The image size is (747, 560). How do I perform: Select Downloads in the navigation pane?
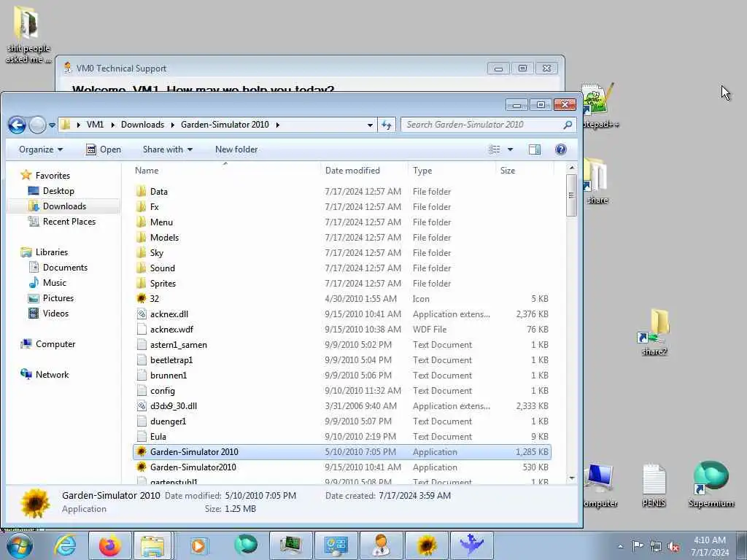pyautogui.click(x=57, y=206)
